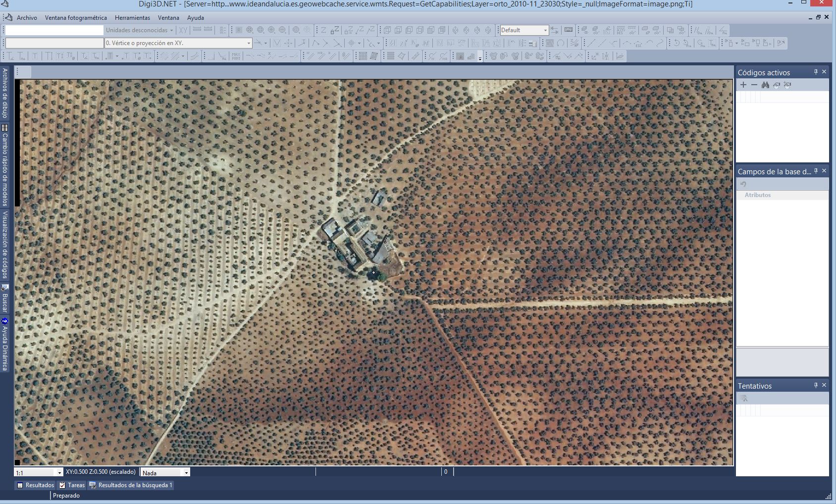Click the plus icon in Códigos activos

point(743,85)
